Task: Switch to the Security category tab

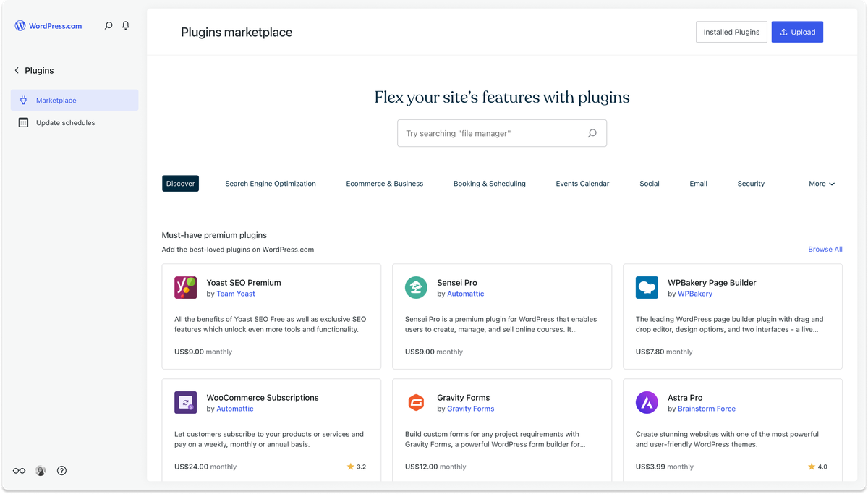Action: click(750, 184)
